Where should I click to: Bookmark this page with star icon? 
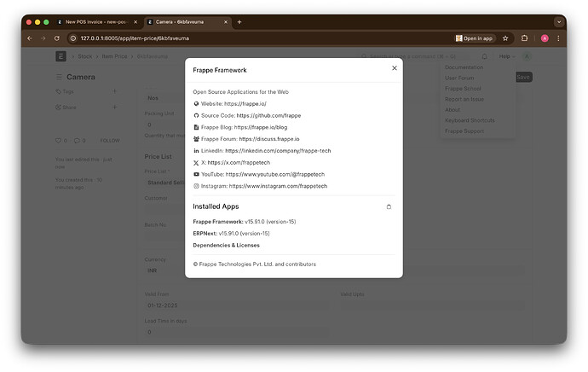505,38
